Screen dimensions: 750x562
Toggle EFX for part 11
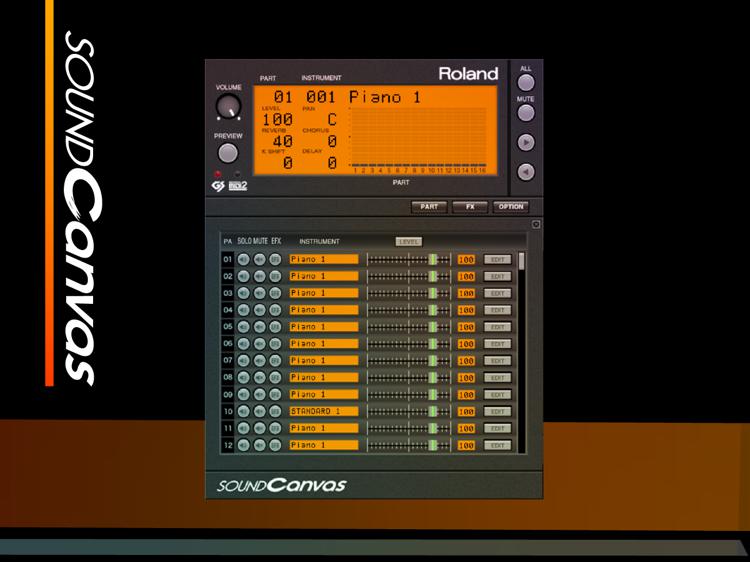coord(275,429)
